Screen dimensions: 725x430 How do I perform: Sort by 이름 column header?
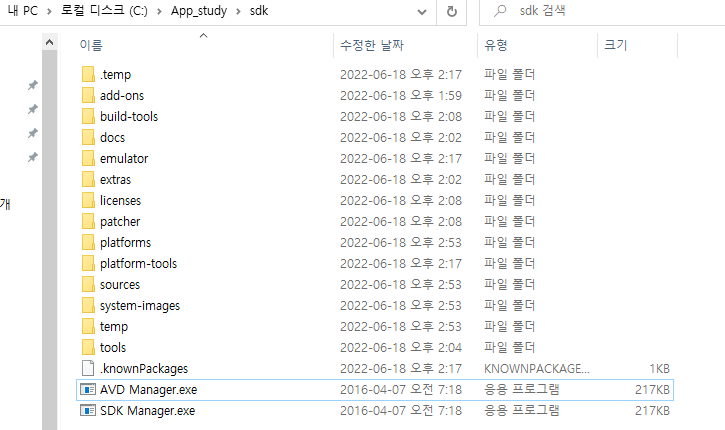[91, 45]
